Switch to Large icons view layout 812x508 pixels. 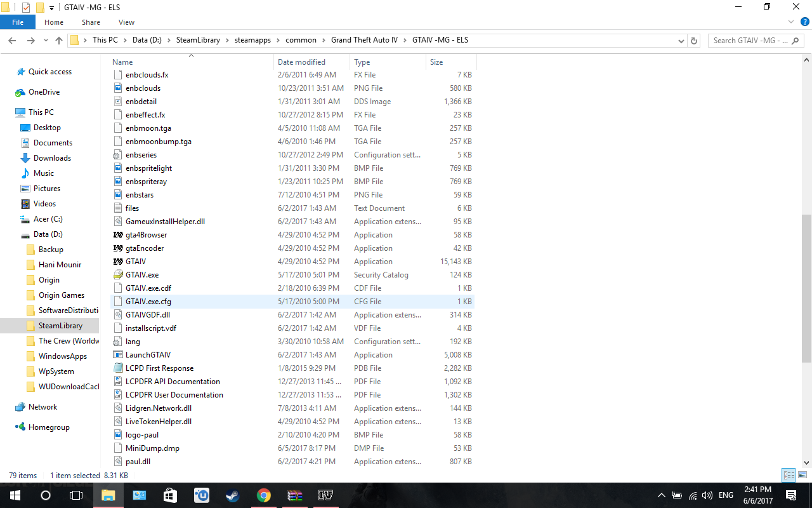pyautogui.click(x=802, y=475)
